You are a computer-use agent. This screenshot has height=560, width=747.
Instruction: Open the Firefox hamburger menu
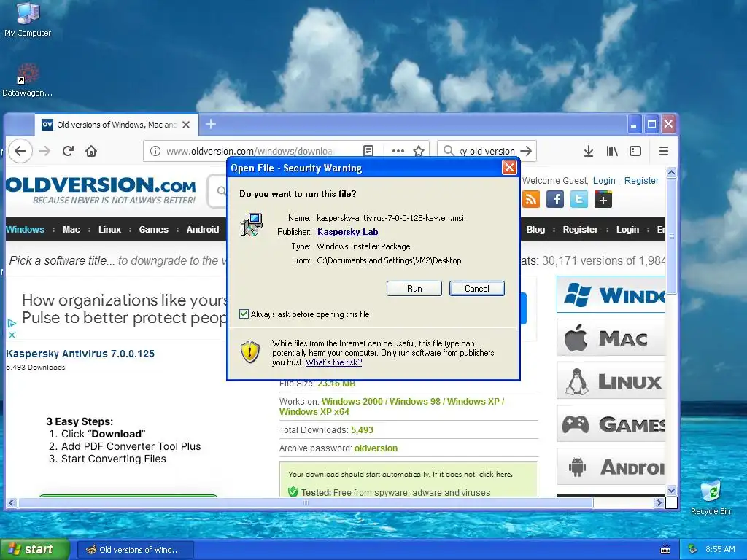664,151
